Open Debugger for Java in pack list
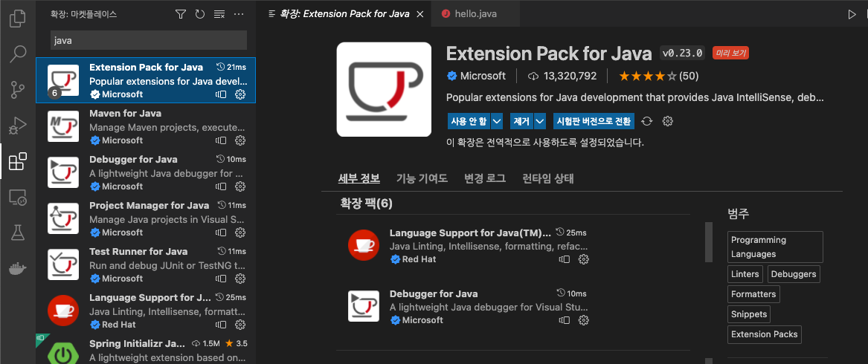 (x=434, y=293)
